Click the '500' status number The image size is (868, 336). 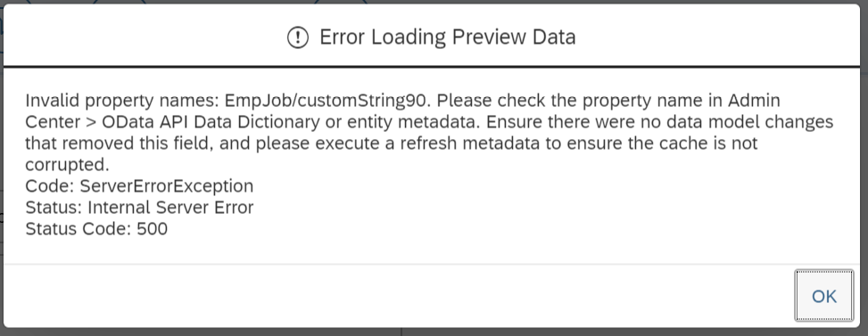coord(153,229)
